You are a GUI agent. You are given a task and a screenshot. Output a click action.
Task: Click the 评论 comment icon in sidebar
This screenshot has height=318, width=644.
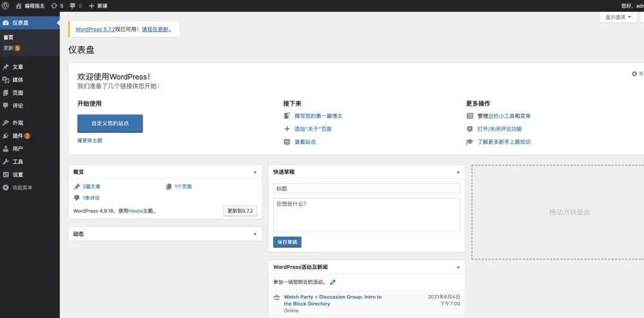(6, 105)
